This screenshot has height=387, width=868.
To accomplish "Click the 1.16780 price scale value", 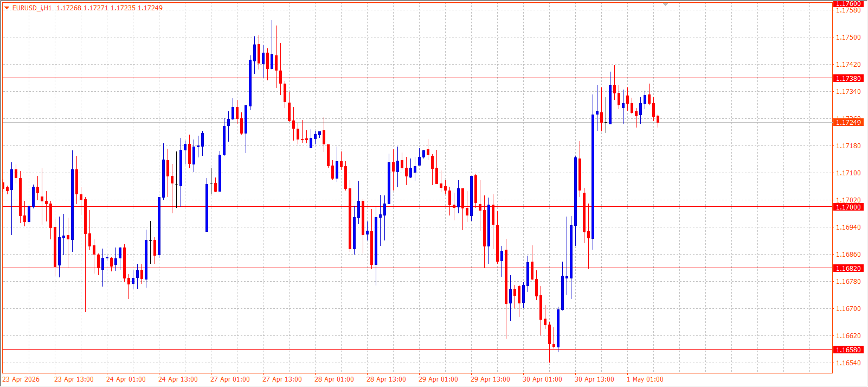I will (848, 282).
